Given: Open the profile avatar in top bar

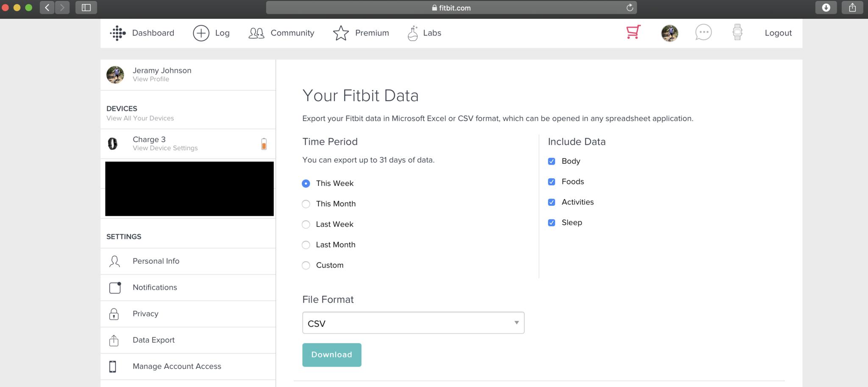Looking at the screenshot, I should pos(670,33).
